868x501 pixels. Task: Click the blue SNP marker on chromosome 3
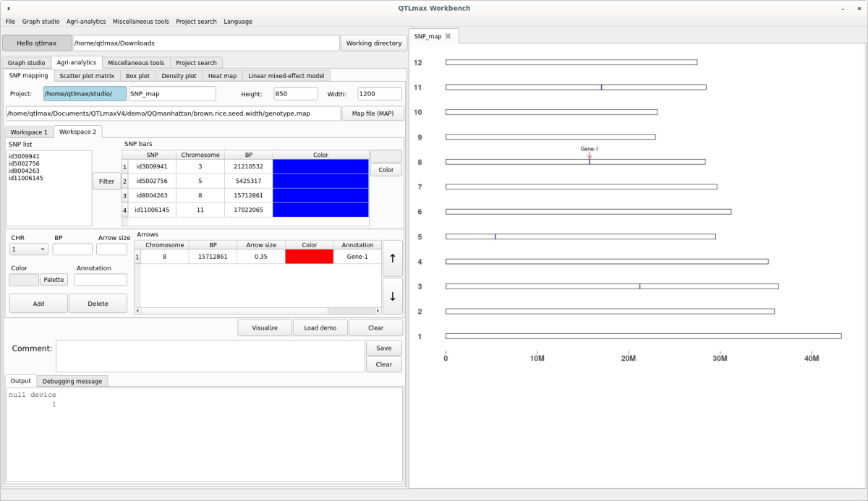pos(639,286)
